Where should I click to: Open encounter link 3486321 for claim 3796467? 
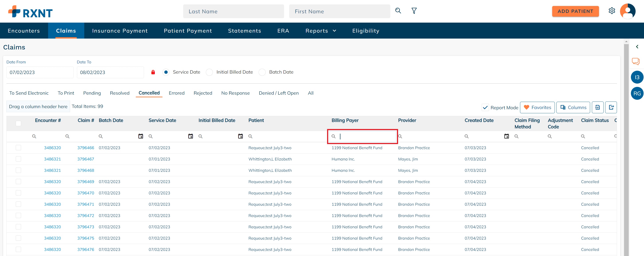[x=53, y=159]
